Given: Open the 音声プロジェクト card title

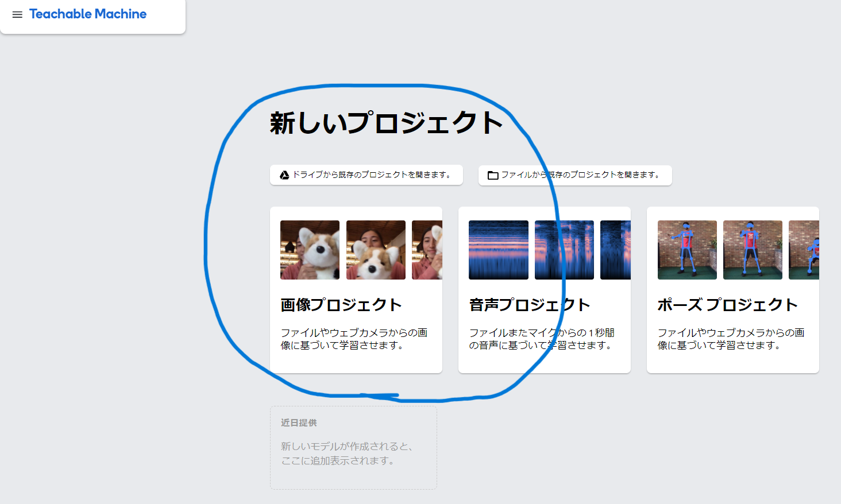Looking at the screenshot, I should [x=530, y=305].
